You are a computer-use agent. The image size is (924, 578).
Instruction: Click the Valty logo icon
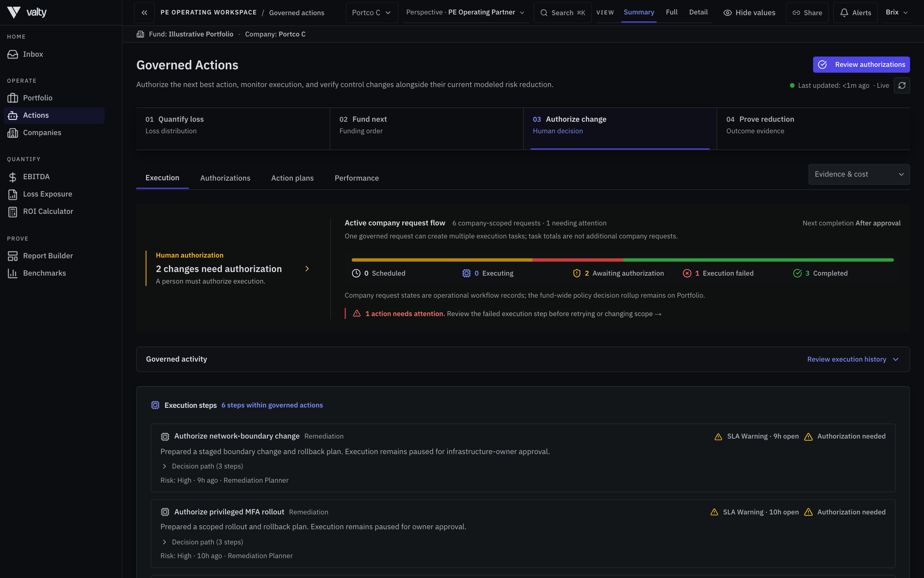(14, 12)
